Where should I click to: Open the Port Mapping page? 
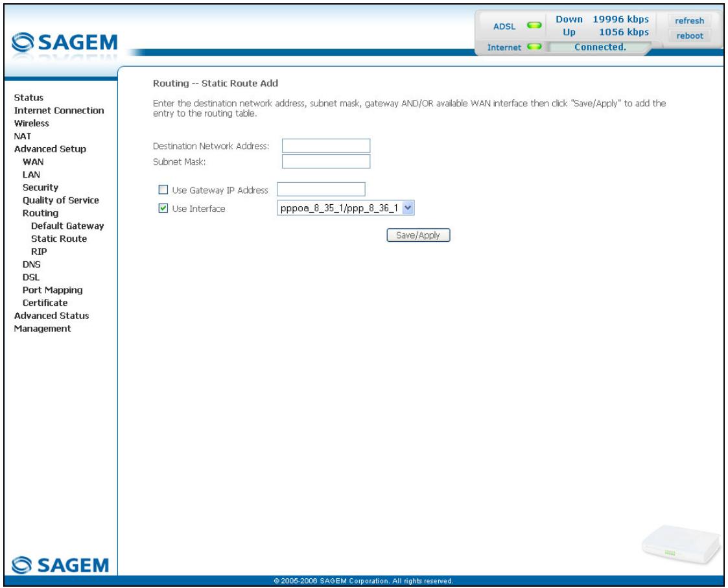pos(53,290)
